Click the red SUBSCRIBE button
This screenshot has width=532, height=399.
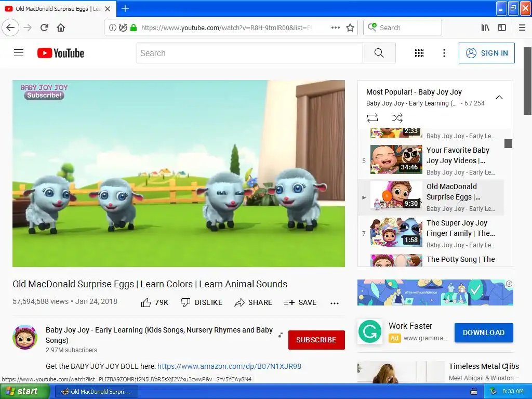pos(316,340)
